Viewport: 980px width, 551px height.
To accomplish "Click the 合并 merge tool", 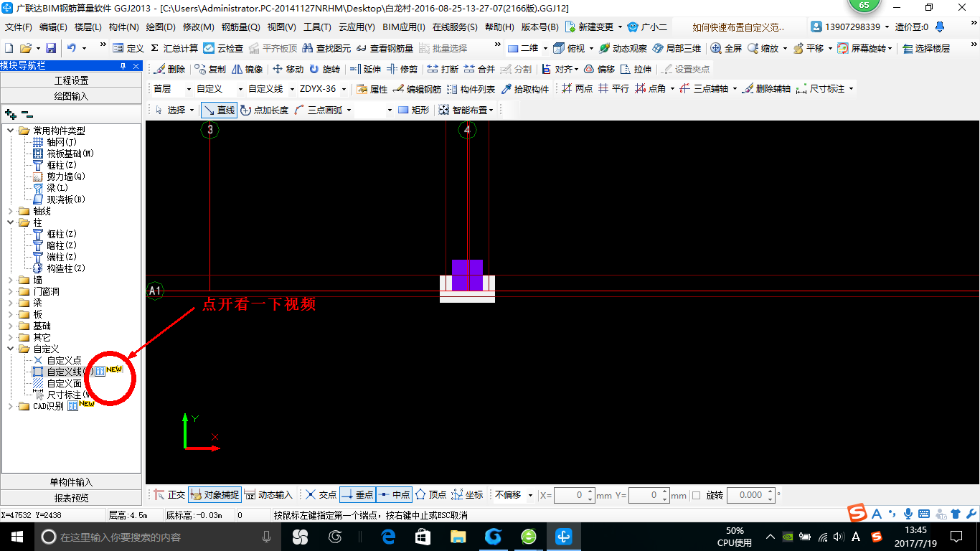I will coord(479,70).
